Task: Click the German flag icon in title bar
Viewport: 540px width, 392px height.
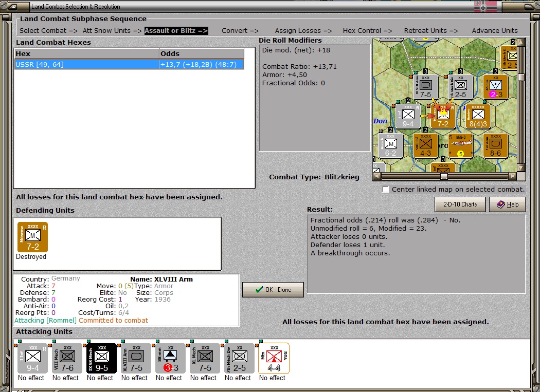Action: pyautogui.click(x=485, y=6)
